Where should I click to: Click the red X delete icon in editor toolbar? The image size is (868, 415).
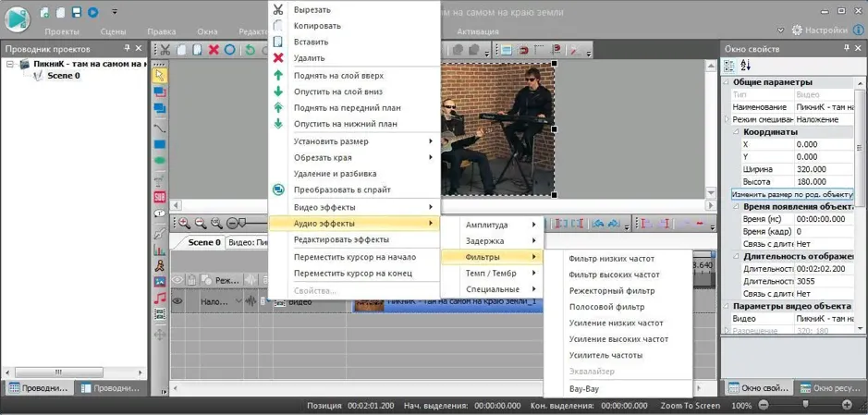coord(214,50)
